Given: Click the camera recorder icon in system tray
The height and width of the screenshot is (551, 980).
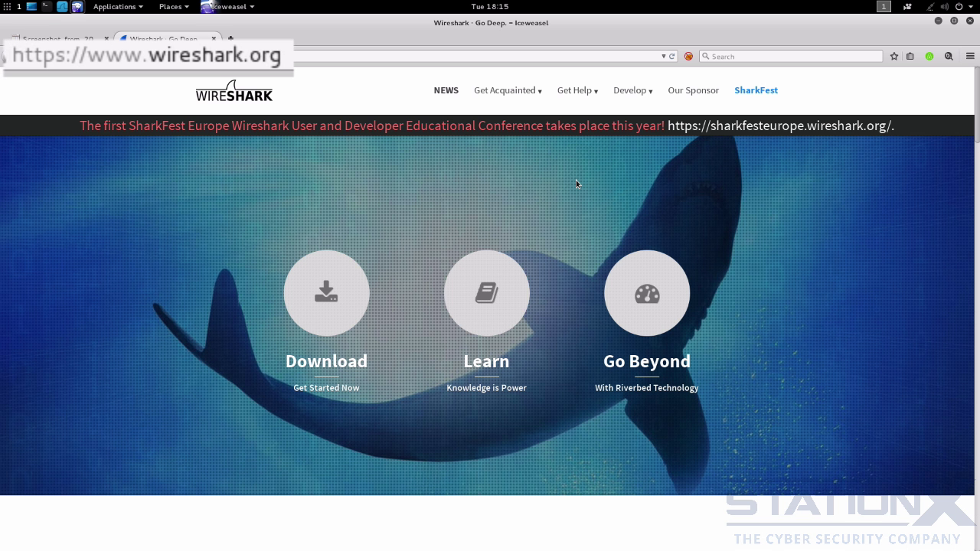Looking at the screenshot, I should point(907,6).
